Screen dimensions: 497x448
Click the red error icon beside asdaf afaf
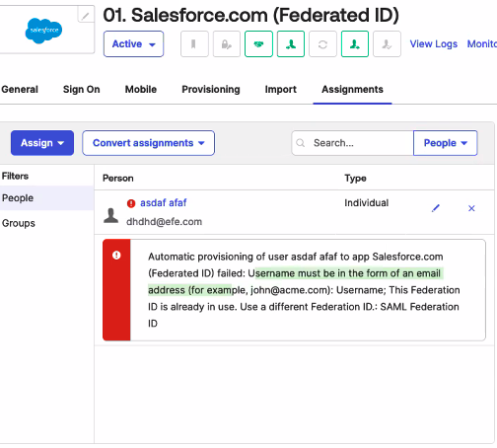pos(131,203)
